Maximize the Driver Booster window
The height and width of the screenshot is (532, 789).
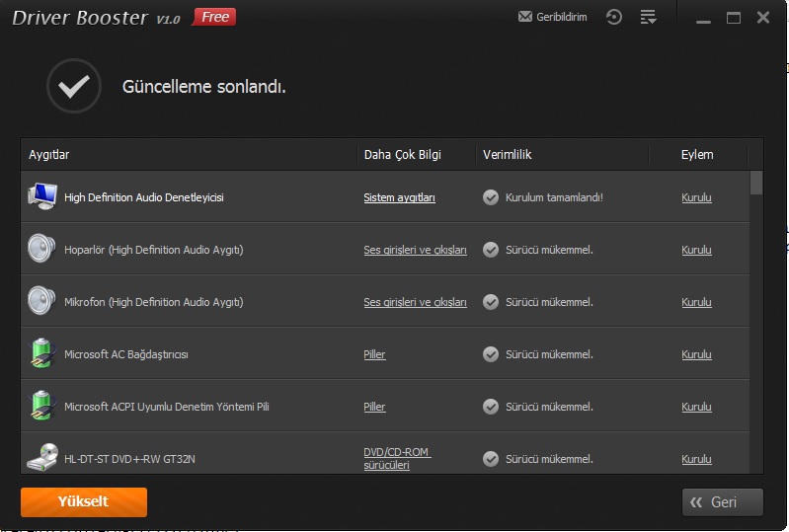click(733, 18)
